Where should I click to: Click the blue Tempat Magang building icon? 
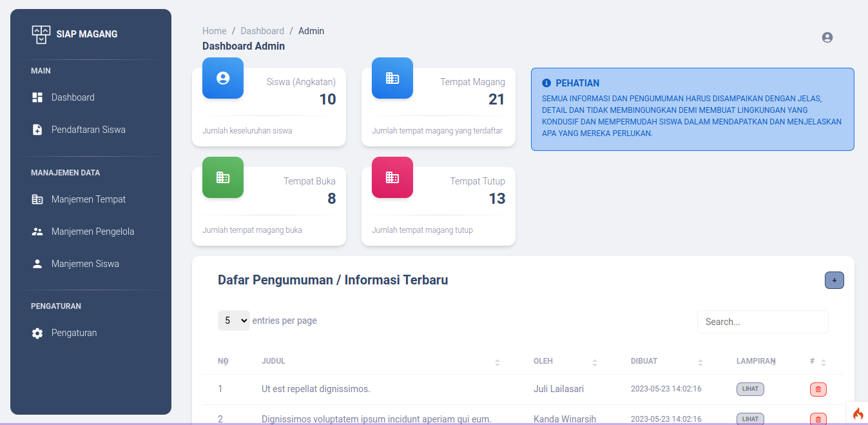pos(392,78)
